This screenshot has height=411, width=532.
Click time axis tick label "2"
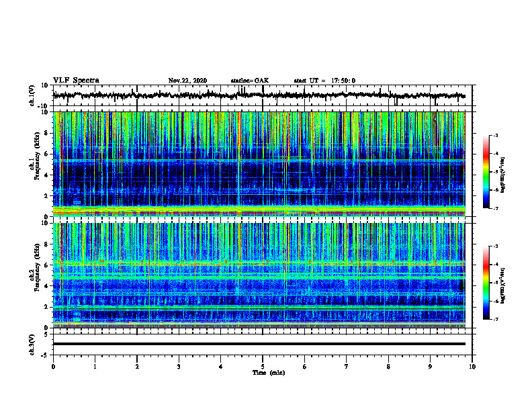point(137,367)
